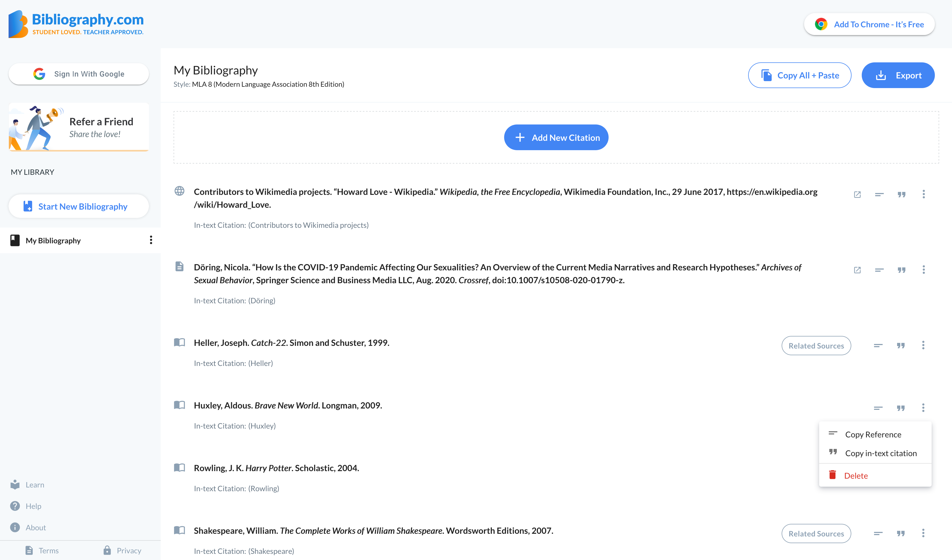Click the book icon next to Brave New World
This screenshot has width=952, height=560.
click(179, 405)
